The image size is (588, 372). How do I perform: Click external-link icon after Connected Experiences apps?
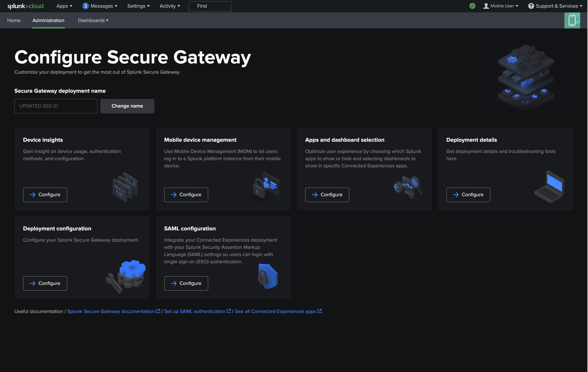(x=319, y=311)
